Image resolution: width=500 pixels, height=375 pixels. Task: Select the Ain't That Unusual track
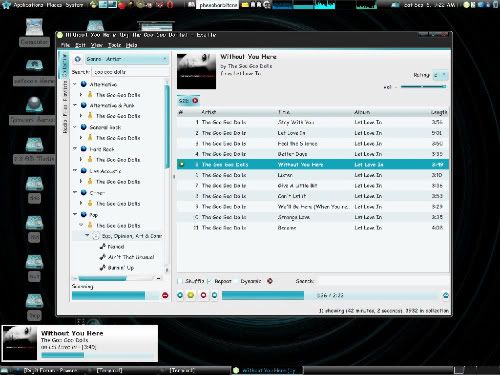coord(131,257)
